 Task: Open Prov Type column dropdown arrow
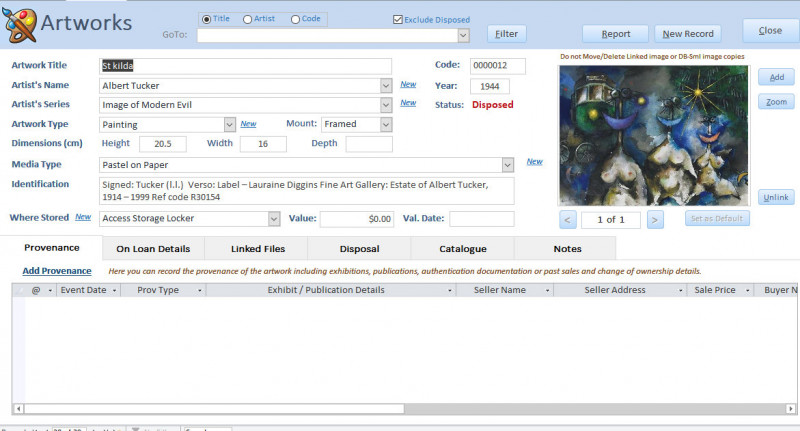[x=199, y=290]
